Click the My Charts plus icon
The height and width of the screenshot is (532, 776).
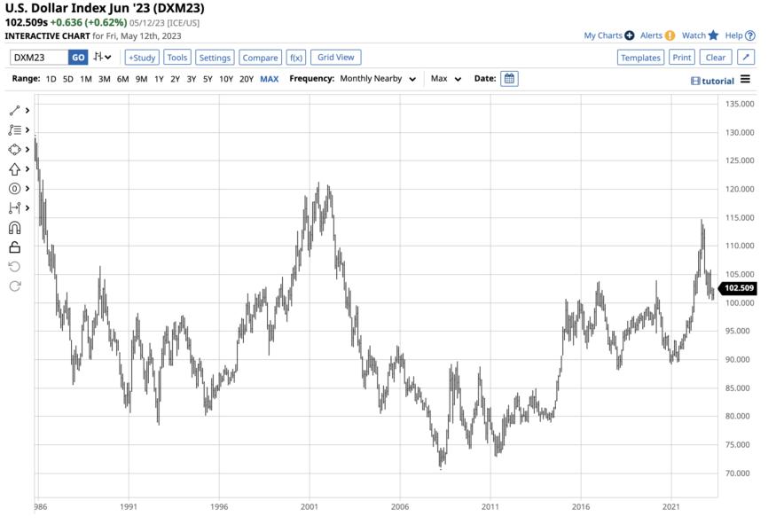[629, 35]
